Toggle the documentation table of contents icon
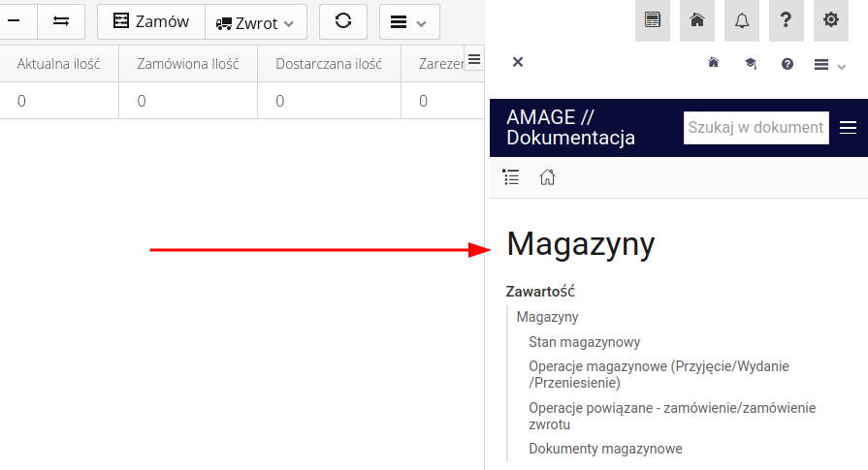This screenshot has width=868, height=470. [x=511, y=176]
